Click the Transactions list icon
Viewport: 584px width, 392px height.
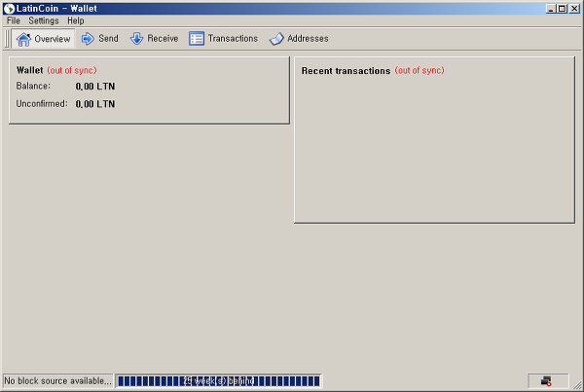tap(197, 38)
